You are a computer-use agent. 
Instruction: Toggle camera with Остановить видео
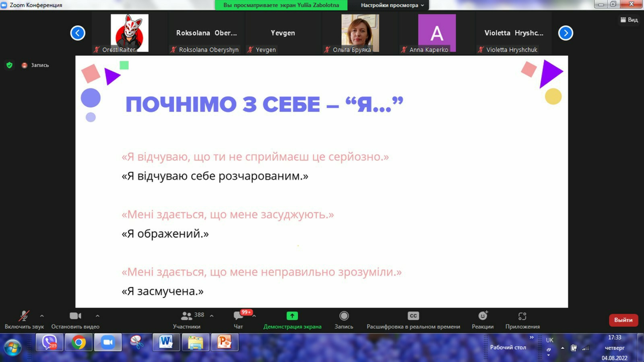[75, 316]
